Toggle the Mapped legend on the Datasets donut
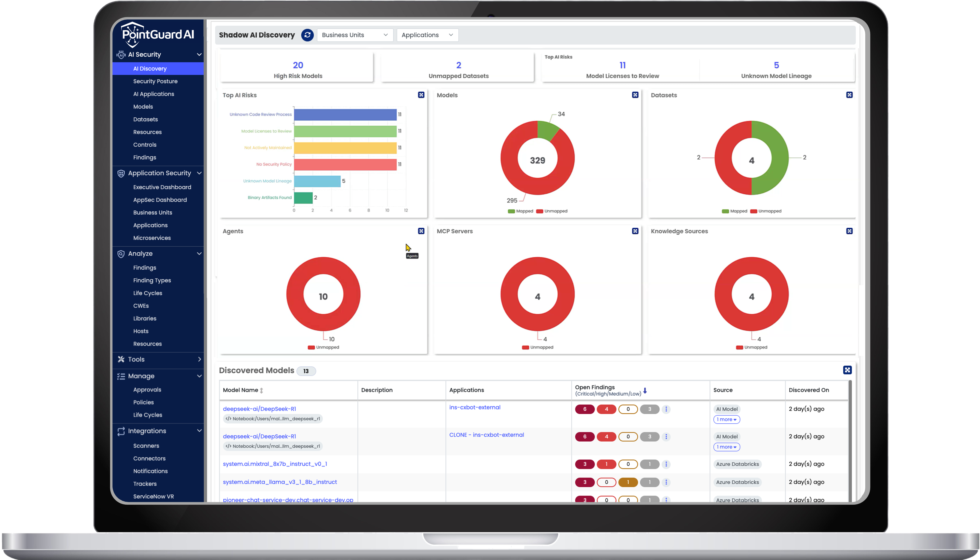 tap(735, 211)
